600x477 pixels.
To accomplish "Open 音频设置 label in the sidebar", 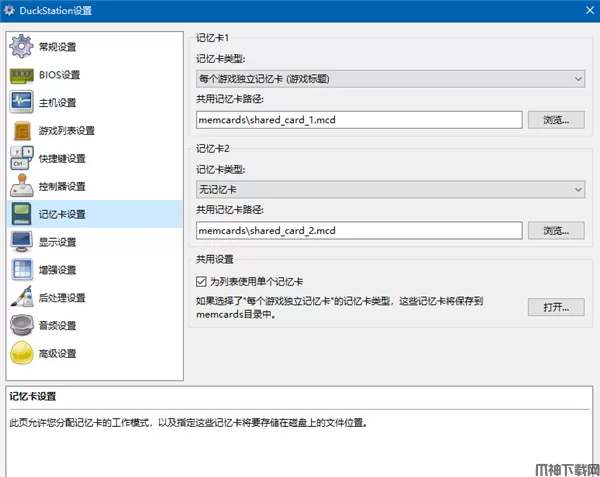I will pos(57,326).
